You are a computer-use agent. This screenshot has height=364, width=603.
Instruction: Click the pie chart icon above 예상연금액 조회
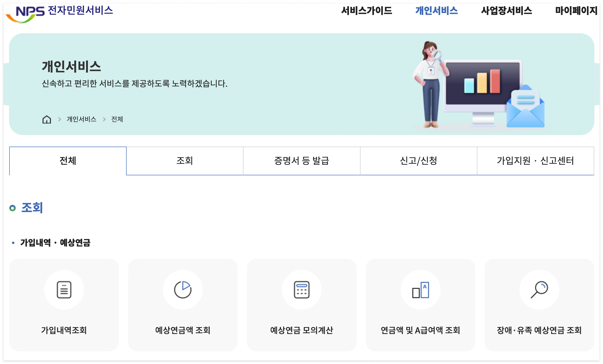183,290
